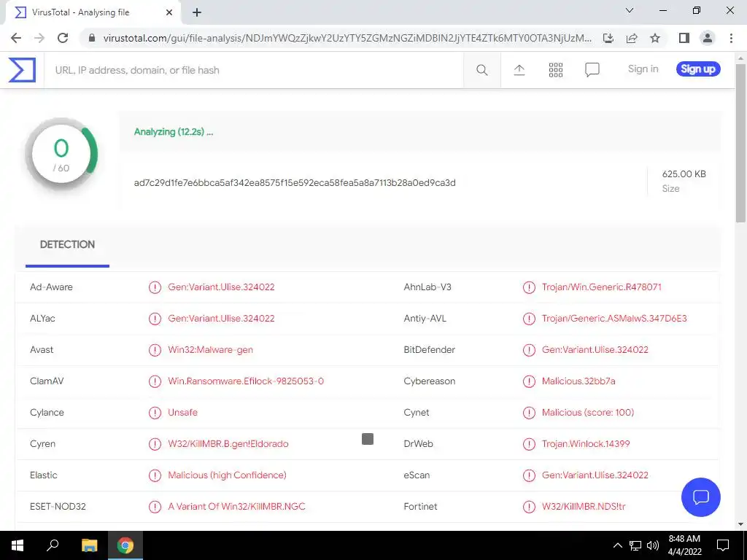
Task: Open the Windows Start menu
Action: [x=18, y=545]
